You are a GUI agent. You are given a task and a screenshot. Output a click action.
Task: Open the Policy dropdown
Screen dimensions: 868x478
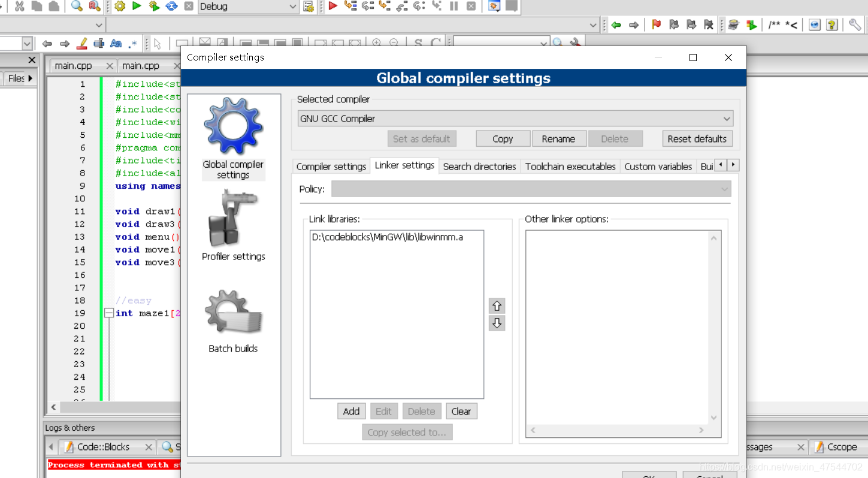(x=531, y=189)
